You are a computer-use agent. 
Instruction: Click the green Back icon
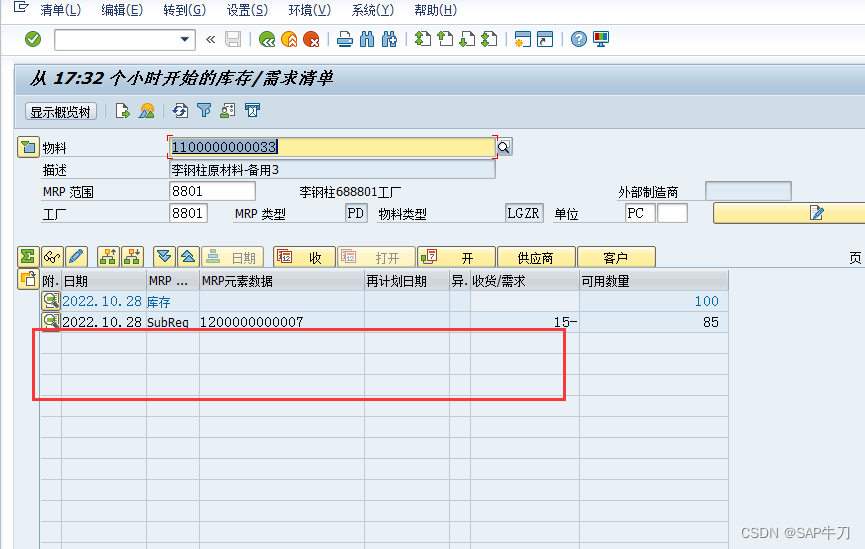(267, 39)
